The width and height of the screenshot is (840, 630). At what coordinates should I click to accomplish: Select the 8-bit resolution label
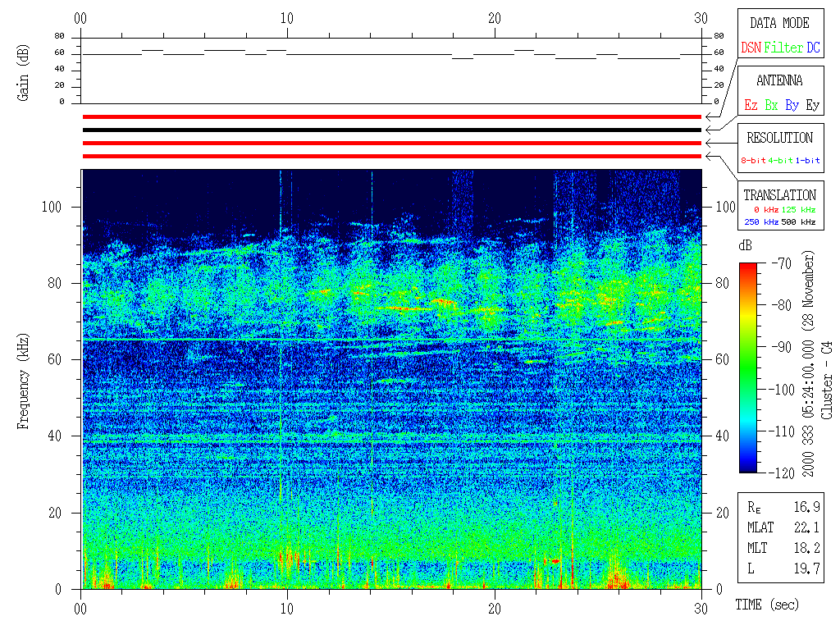click(x=754, y=161)
